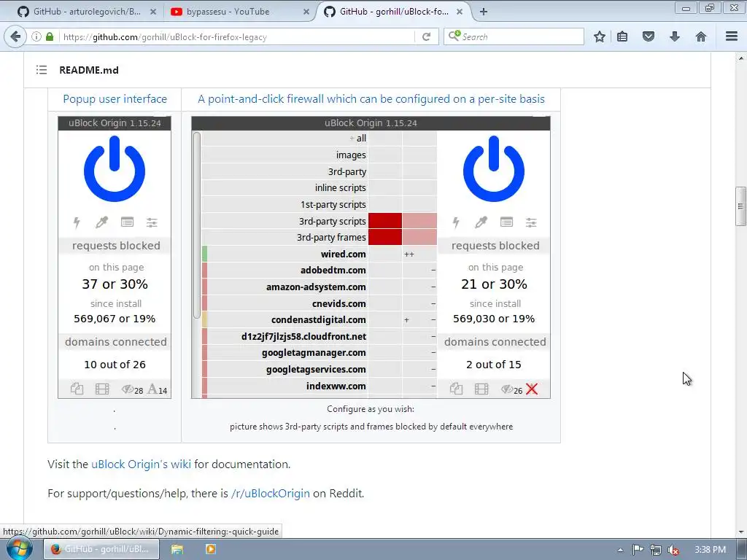Image resolution: width=747 pixels, height=560 pixels.
Task: Open Windows Explorer from the taskbar
Action: point(177,549)
